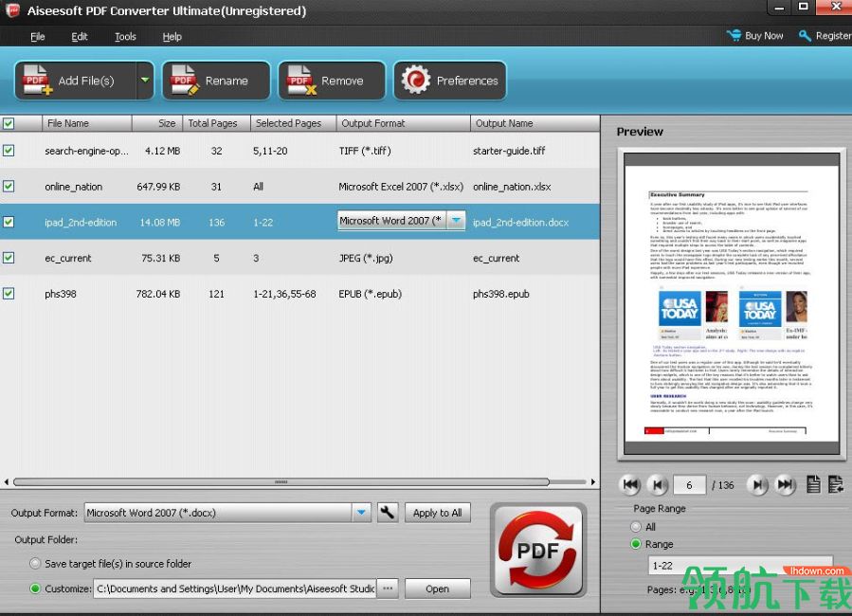This screenshot has width=852, height=616.
Task: Select Save target file(s) in source folder
Action: [x=35, y=563]
